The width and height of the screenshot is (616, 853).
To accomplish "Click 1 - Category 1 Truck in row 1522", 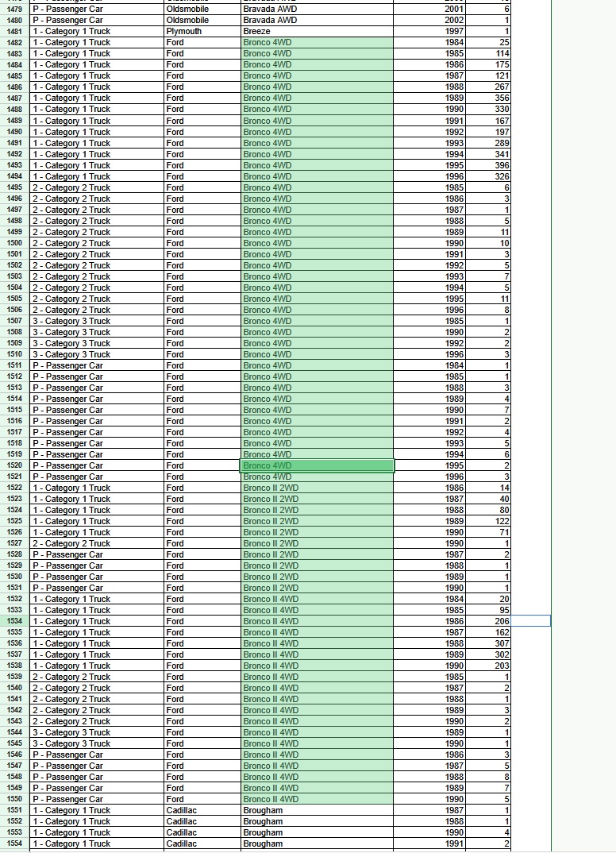I will (x=97, y=488).
